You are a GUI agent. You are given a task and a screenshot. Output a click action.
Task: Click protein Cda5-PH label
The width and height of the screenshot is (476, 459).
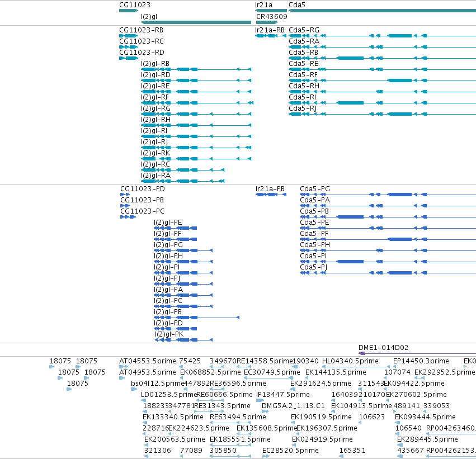click(x=315, y=245)
